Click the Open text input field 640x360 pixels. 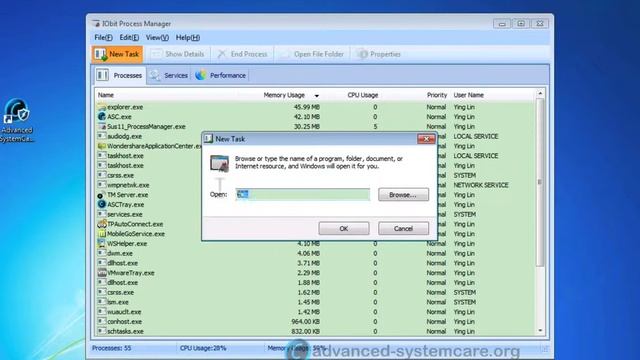click(x=303, y=194)
